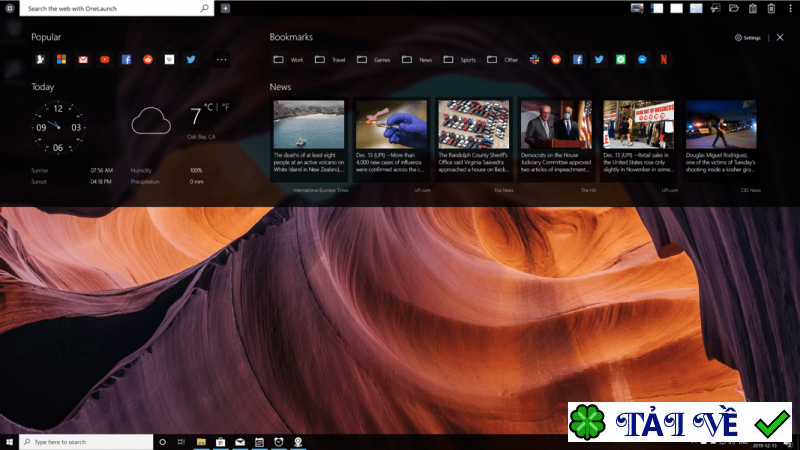Open Twitter shortcut in Popular section
This screenshot has height=450, width=800.
(191, 60)
